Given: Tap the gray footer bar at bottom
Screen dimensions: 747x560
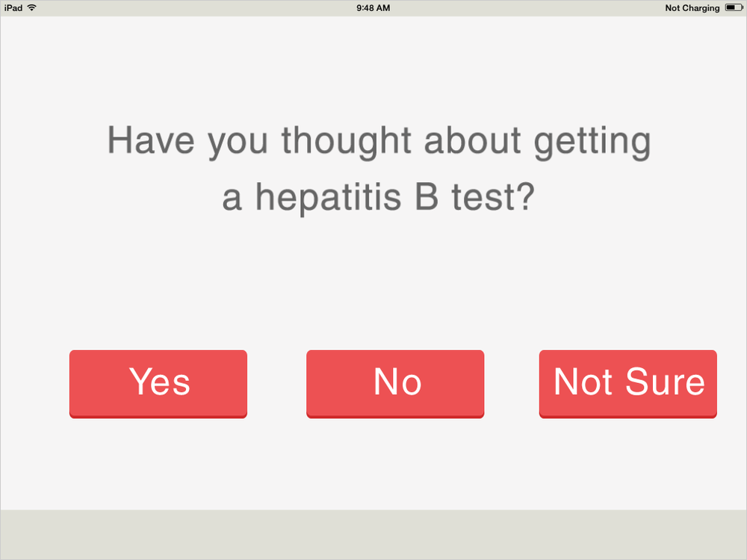Looking at the screenshot, I should (373, 535).
